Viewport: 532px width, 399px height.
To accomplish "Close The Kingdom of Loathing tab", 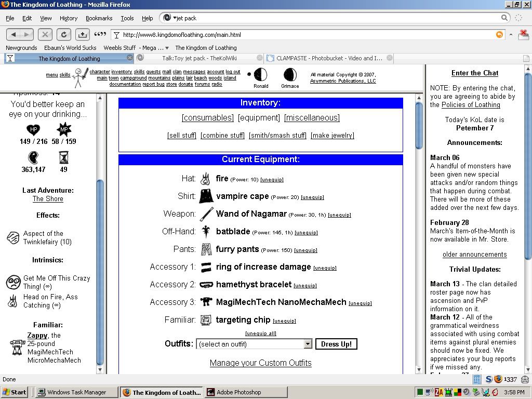I will pyautogui.click(x=129, y=58).
